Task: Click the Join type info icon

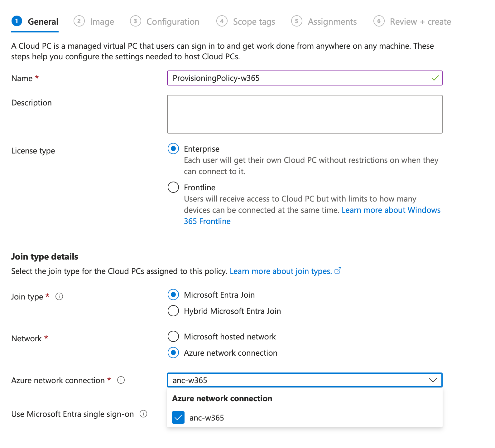Action: (x=59, y=296)
